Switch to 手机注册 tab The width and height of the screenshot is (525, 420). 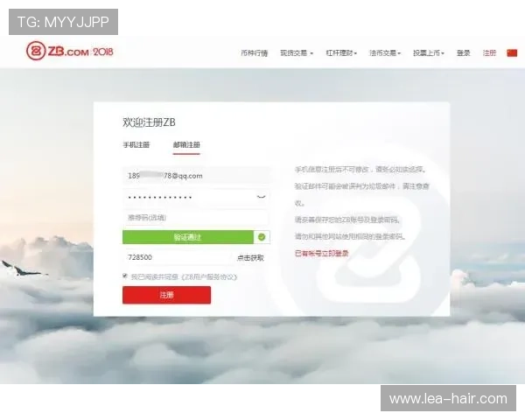tap(136, 145)
